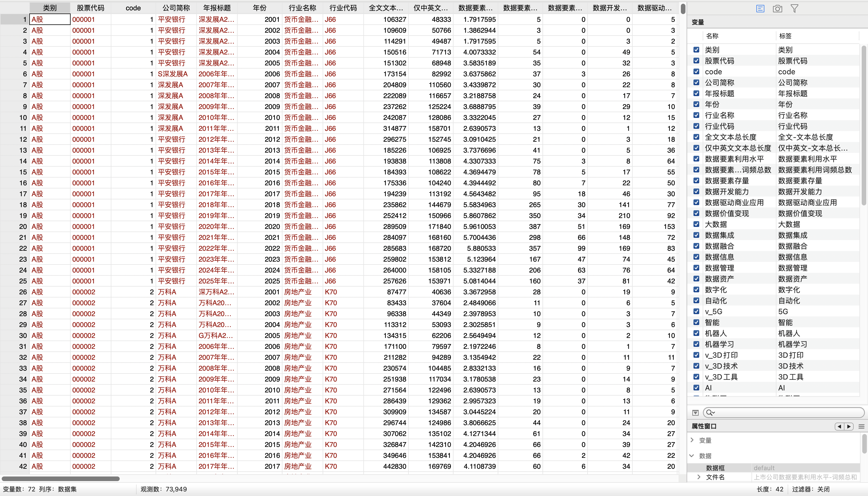868x496 pixels.
Task: Hide the 年份 variable via its checkbox
Action: [696, 104]
